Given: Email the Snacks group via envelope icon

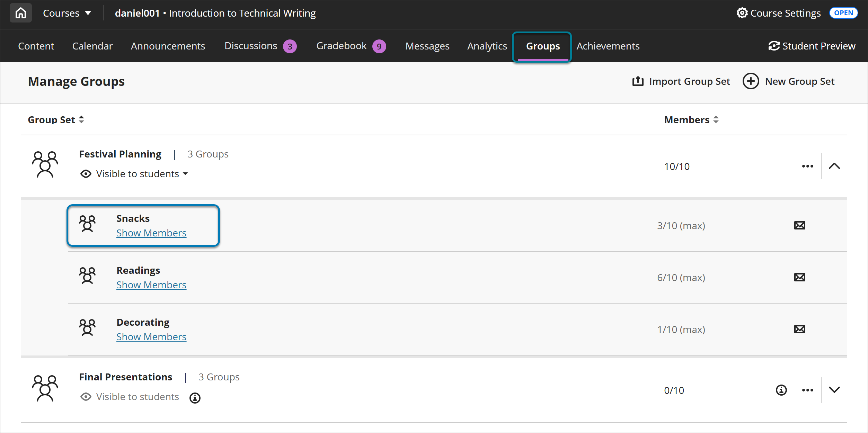Looking at the screenshot, I should pos(799,225).
